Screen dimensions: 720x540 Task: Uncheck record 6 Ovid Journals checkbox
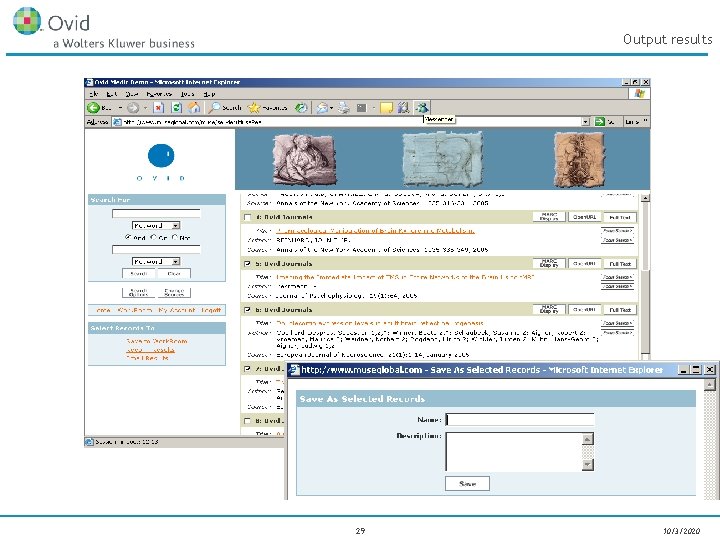point(248,310)
